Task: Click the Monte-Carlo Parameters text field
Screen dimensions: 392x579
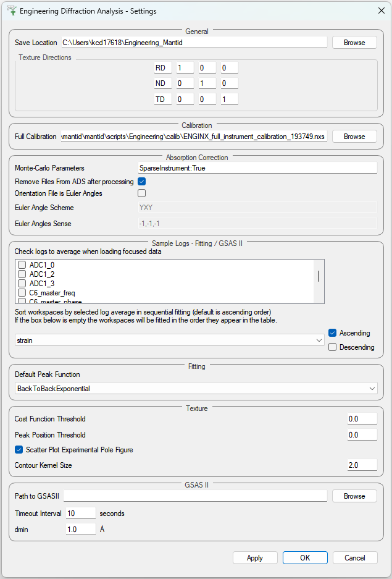Action: (257, 168)
